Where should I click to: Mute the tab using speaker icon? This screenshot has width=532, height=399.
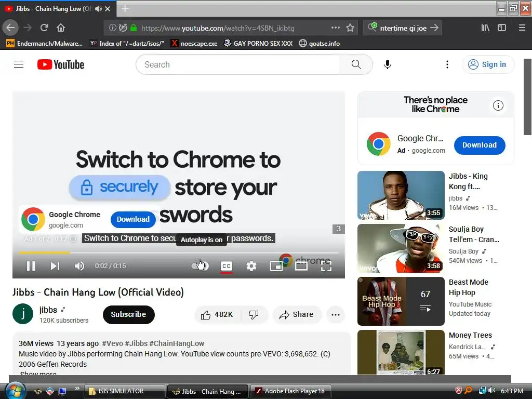click(98, 9)
